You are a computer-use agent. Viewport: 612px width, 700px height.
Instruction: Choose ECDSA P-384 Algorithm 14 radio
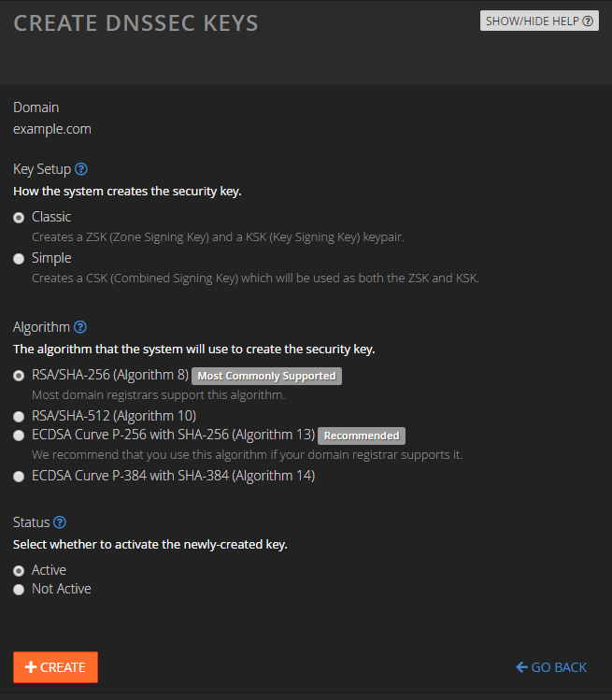coord(19,477)
